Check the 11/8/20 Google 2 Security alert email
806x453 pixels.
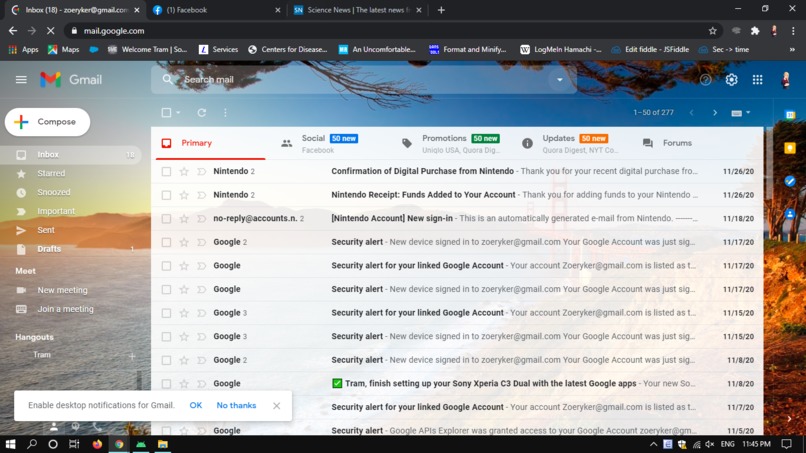pyautogui.click(x=166, y=360)
